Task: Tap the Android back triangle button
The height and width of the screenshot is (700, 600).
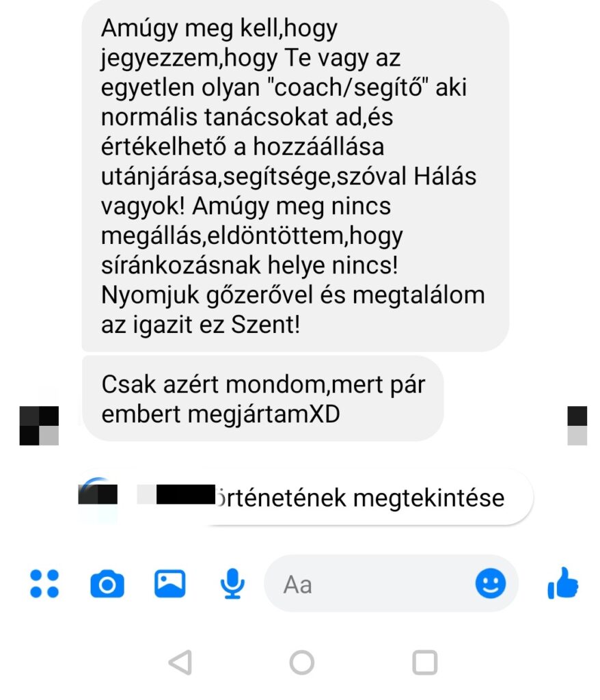Action: 180,662
